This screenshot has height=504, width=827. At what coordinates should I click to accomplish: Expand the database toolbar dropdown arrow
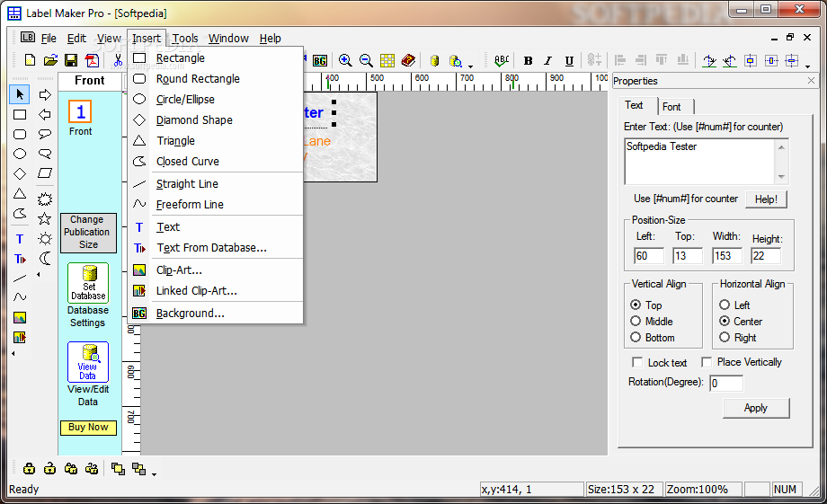coord(470,66)
